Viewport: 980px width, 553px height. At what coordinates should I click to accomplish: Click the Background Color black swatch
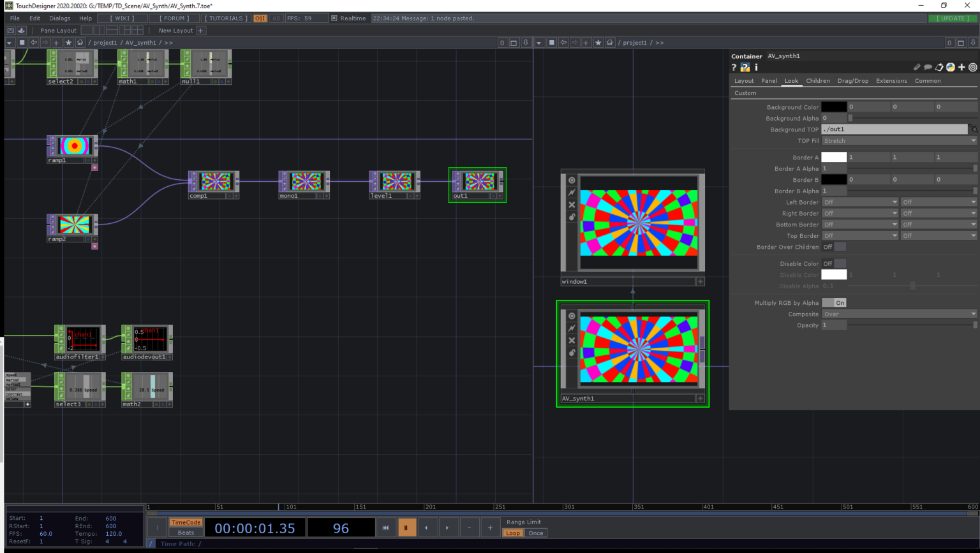pos(833,107)
